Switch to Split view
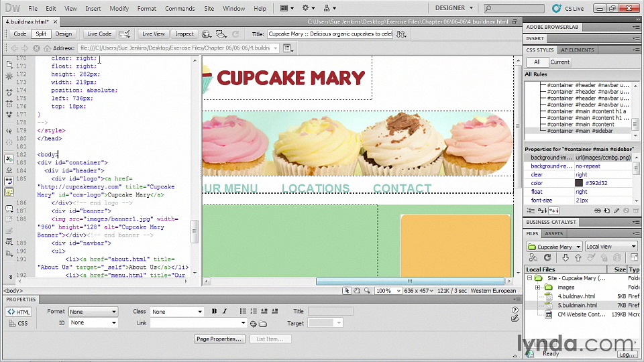644x362 pixels. coord(41,34)
